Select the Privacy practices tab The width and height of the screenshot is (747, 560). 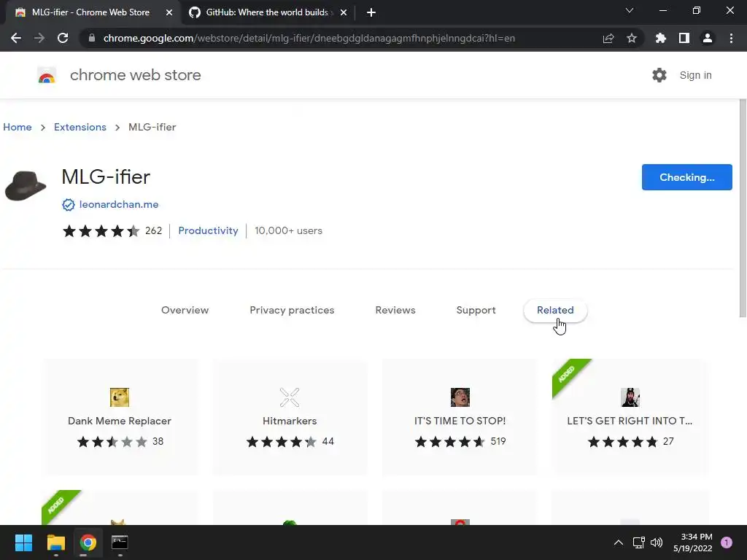tap(292, 310)
